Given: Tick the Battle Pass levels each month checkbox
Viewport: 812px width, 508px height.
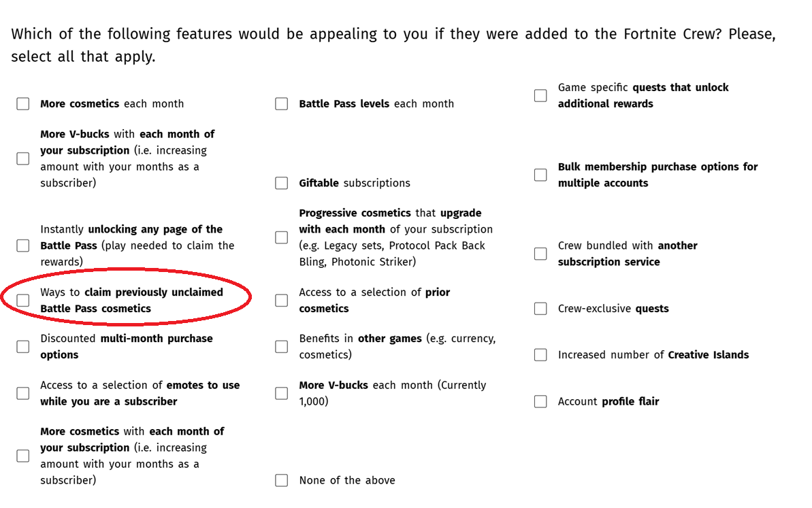Looking at the screenshot, I should [x=281, y=103].
